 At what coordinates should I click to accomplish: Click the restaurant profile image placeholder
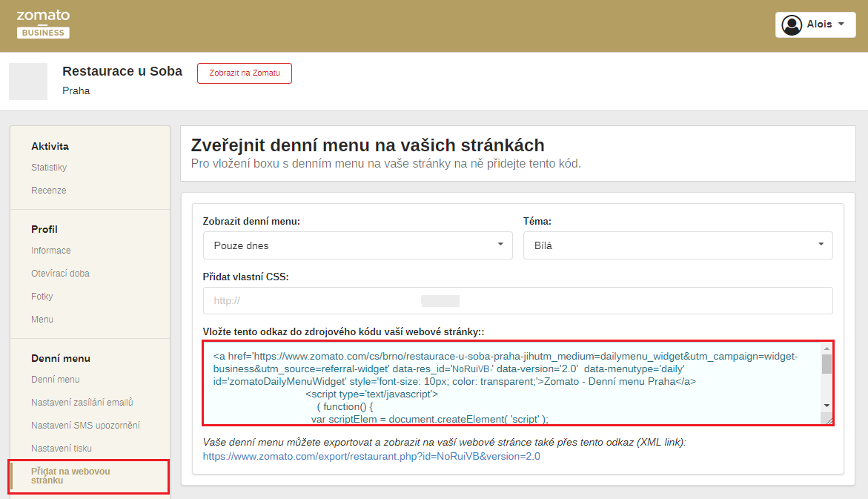click(28, 82)
